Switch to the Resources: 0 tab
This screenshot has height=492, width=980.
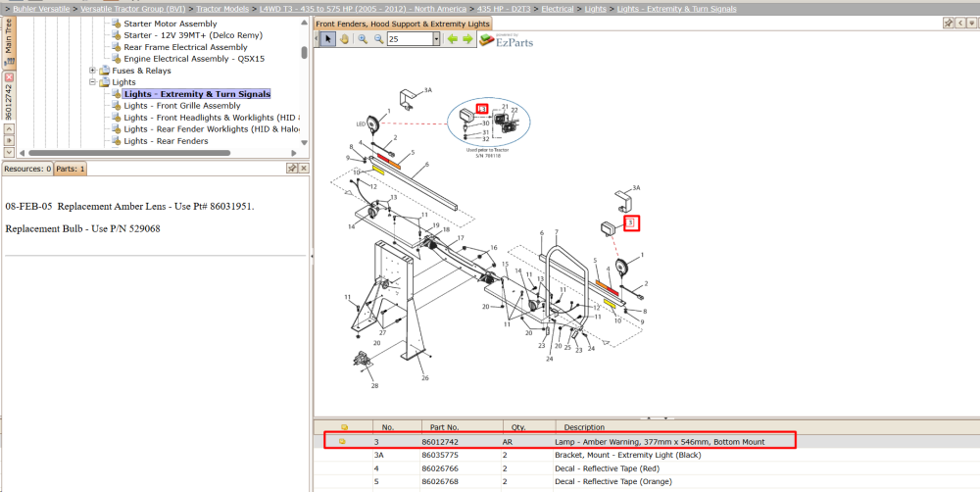[x=27, y=169]
